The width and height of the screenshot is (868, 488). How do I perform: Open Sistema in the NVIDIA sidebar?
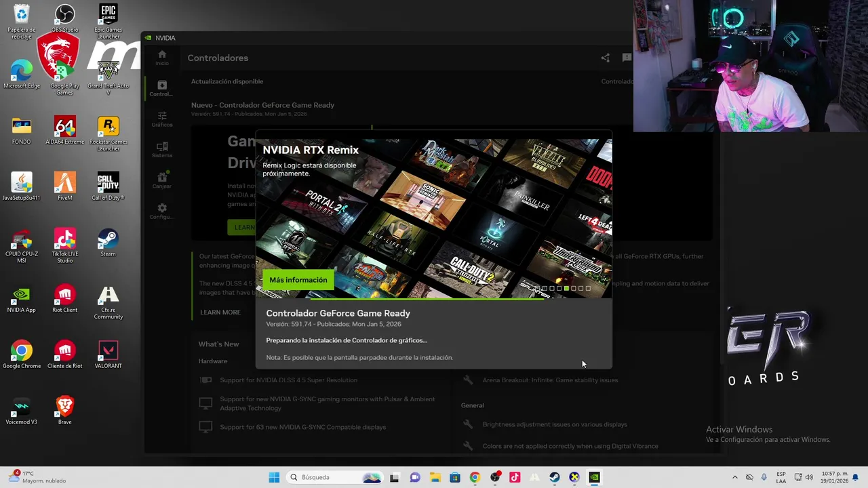[x=161, y=150]
